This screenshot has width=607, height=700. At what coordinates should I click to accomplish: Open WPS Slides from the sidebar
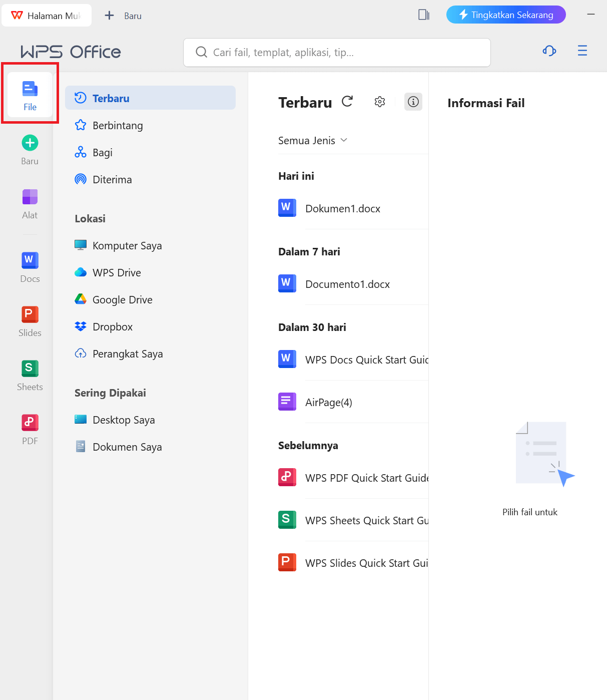pyautogui.click(x=30, y=319)
